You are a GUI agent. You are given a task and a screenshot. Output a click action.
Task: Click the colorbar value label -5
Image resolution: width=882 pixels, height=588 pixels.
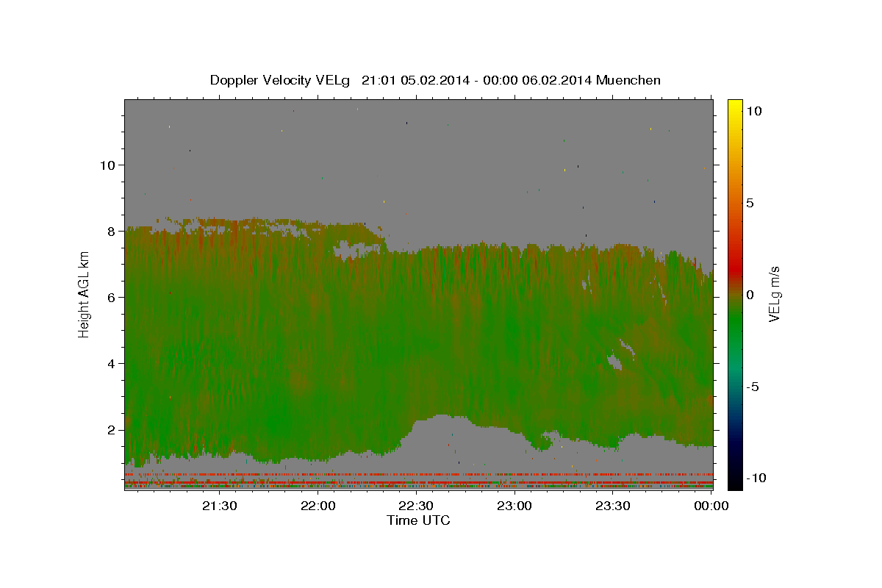[x=753, y=387]
